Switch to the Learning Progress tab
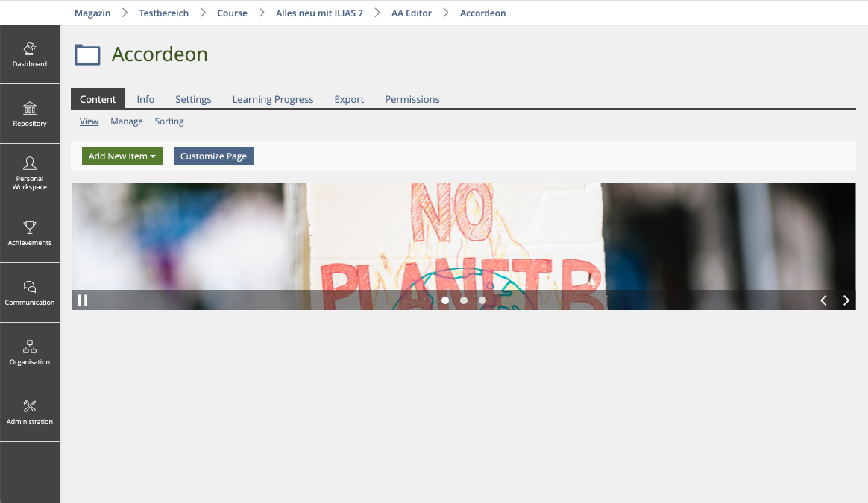868x503 pixels. click(273, 99)
